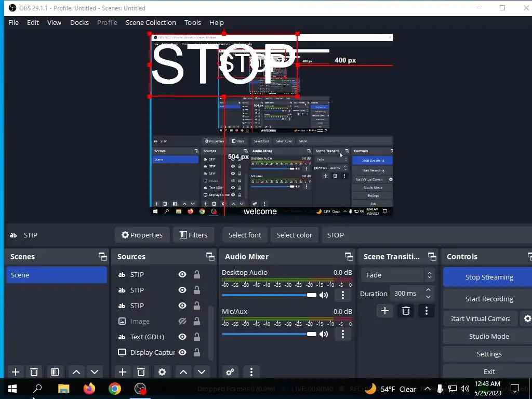Float the Scene Transitions dock icon
This screenshot has width=532, height=399.
coord(432,257)
